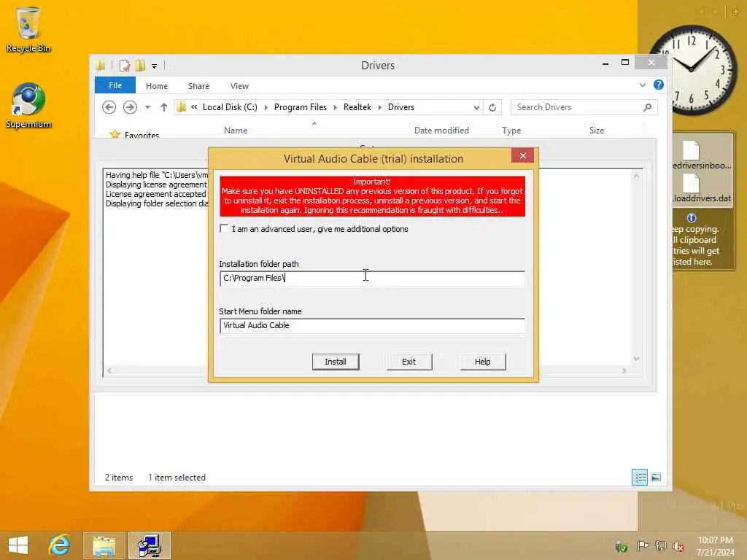Click log scrollbar up arrow
This screenshot has width=747, height=560.
pos(636,176)
